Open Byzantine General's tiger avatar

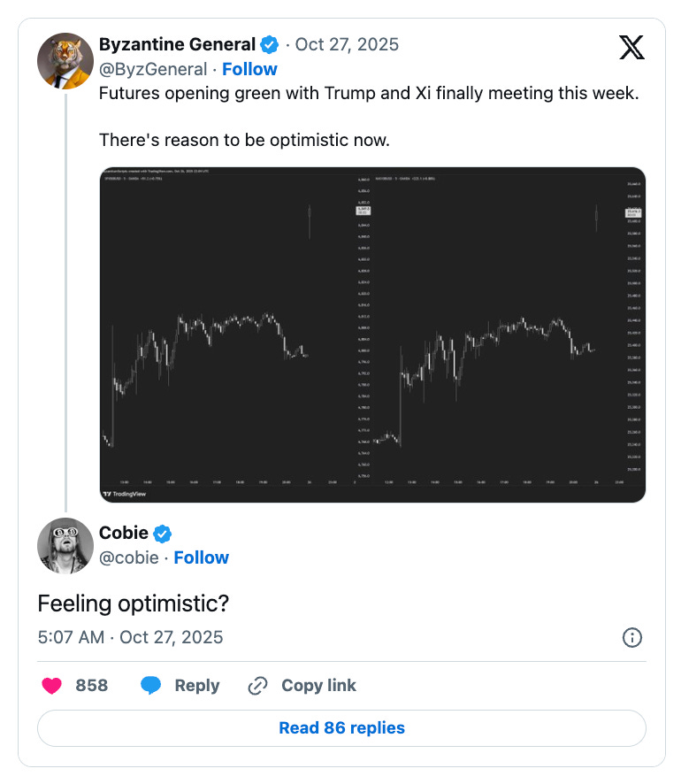(65, 62)
